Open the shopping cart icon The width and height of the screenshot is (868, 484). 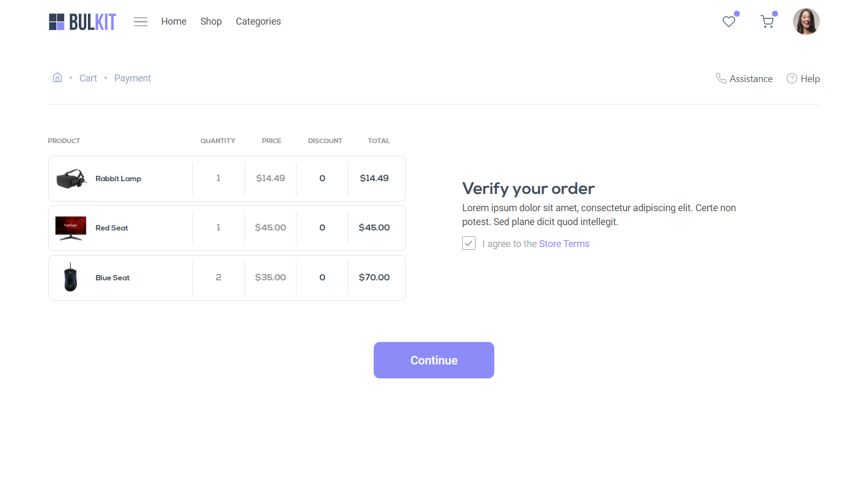[x=767, y=21]
